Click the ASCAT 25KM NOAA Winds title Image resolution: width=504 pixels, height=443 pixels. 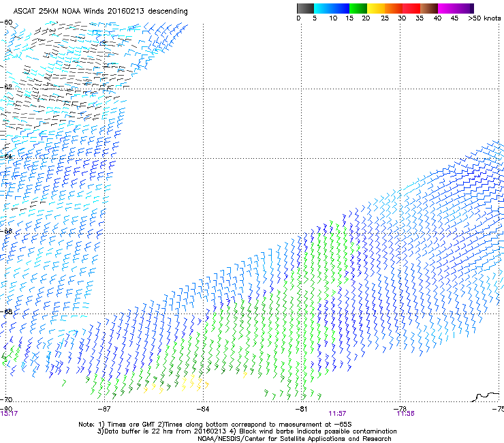[x=100, y=11]
